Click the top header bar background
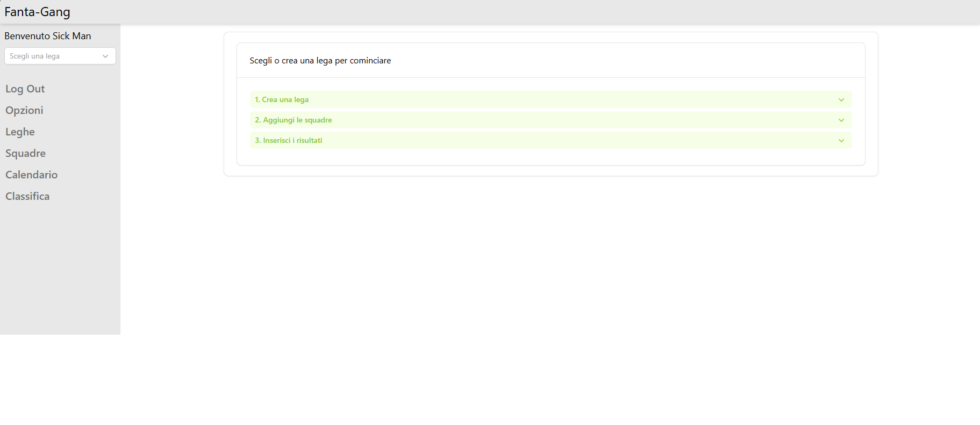The width and height of the screenshot is (980, 425). click(484, 12)
